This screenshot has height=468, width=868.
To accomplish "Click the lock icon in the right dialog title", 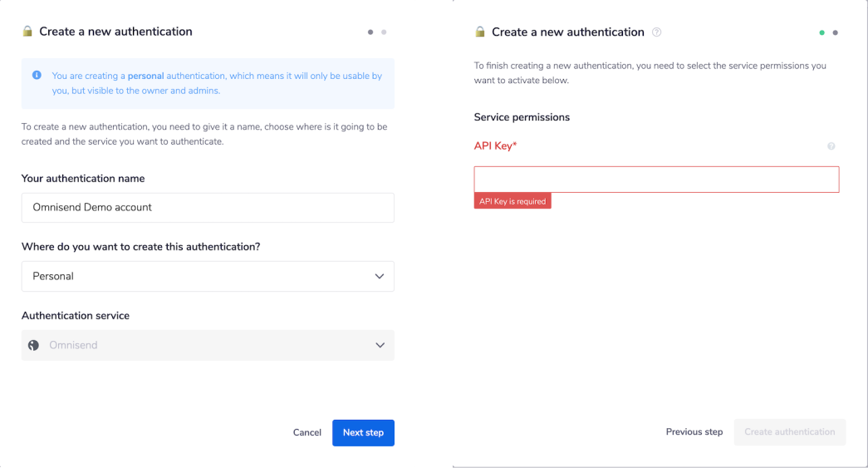I will 480,32.
